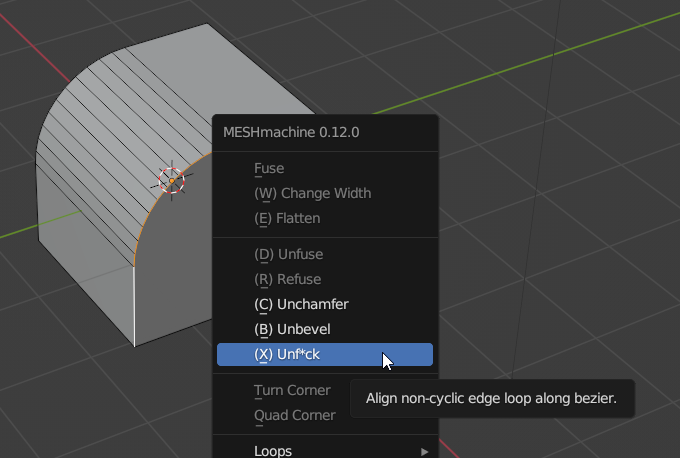Click the Fuse menu entry
The height and width of the screenshot is (458, 680).
269,169
